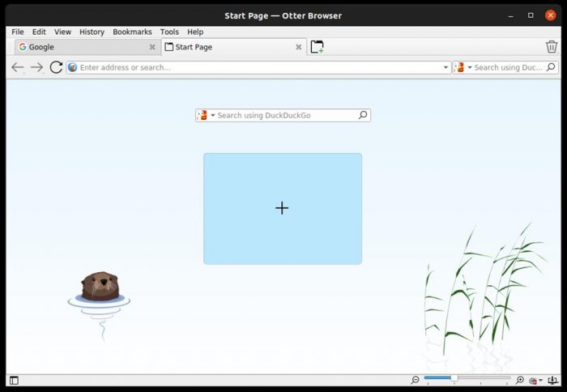The height and width of the screenshot is (392, 567).
Task: Click the zoom level slider
Action: 467,378
